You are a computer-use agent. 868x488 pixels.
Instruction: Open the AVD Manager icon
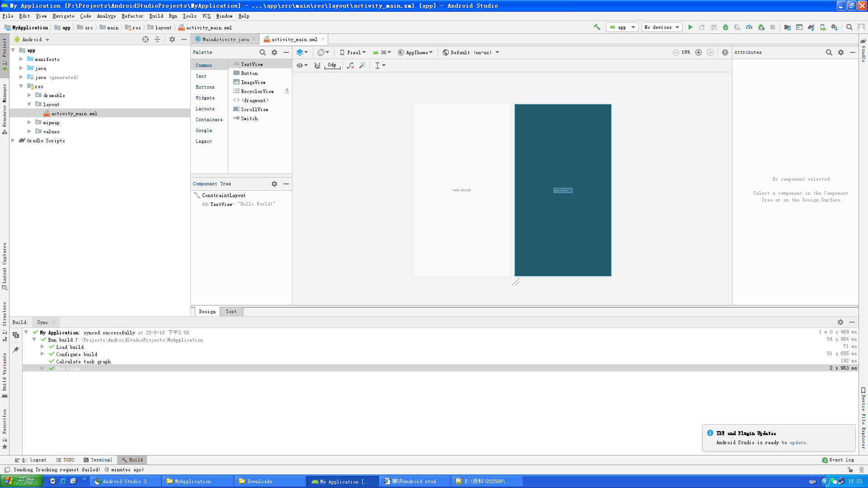[x=823, y=27]
